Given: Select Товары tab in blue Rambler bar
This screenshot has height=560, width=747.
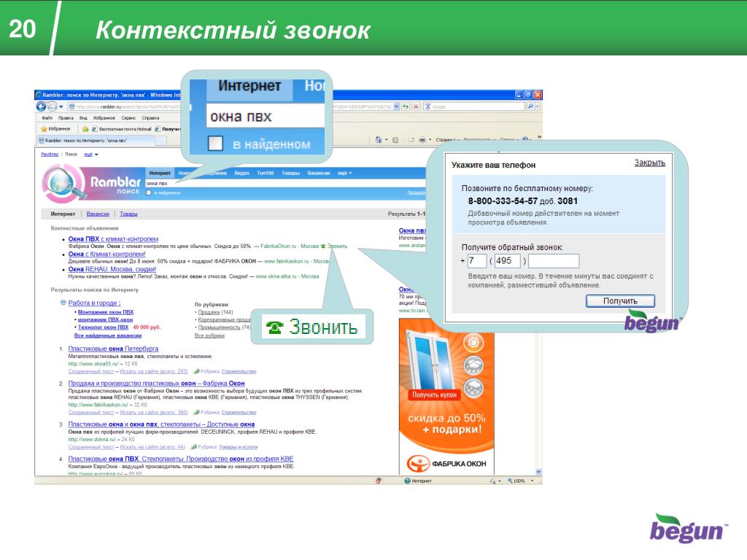Looking at the screenshot, I should [290, 174].
